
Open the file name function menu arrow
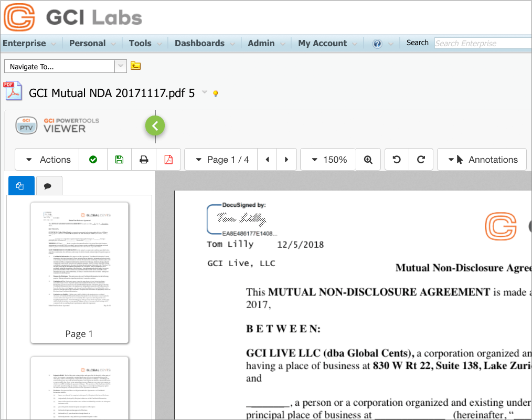click(x=204, y=92)
